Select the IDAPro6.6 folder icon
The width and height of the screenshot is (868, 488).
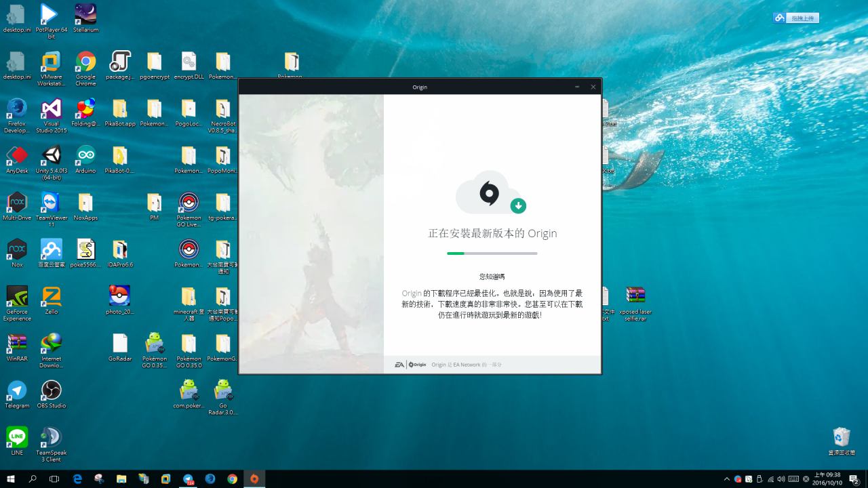click(x=120, y=253)
